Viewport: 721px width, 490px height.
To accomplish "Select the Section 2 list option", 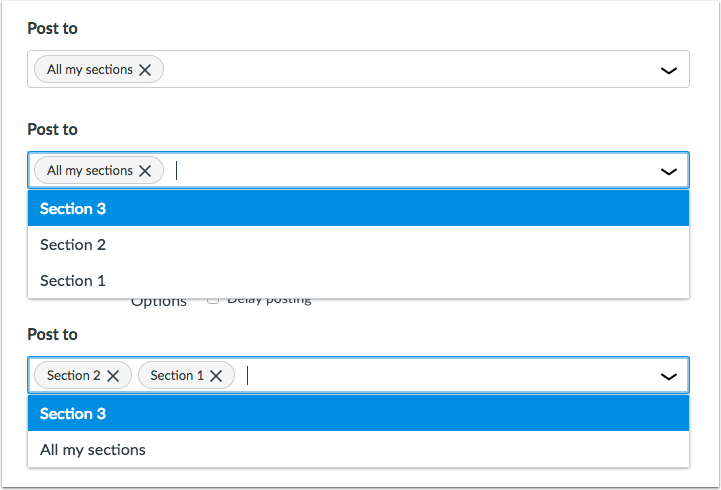I will pyautogui.click(x=357, y=245).
